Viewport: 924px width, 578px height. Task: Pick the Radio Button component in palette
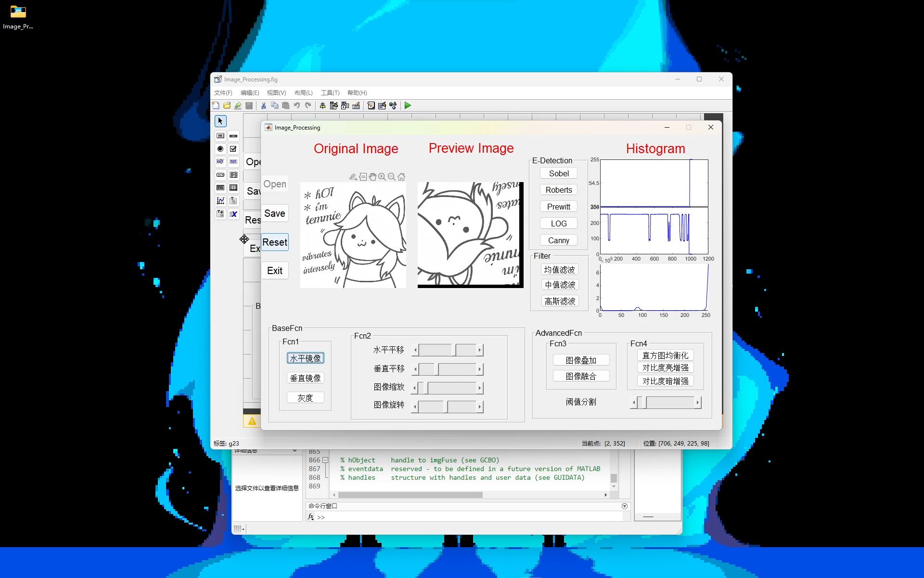(x=220, y=149)
